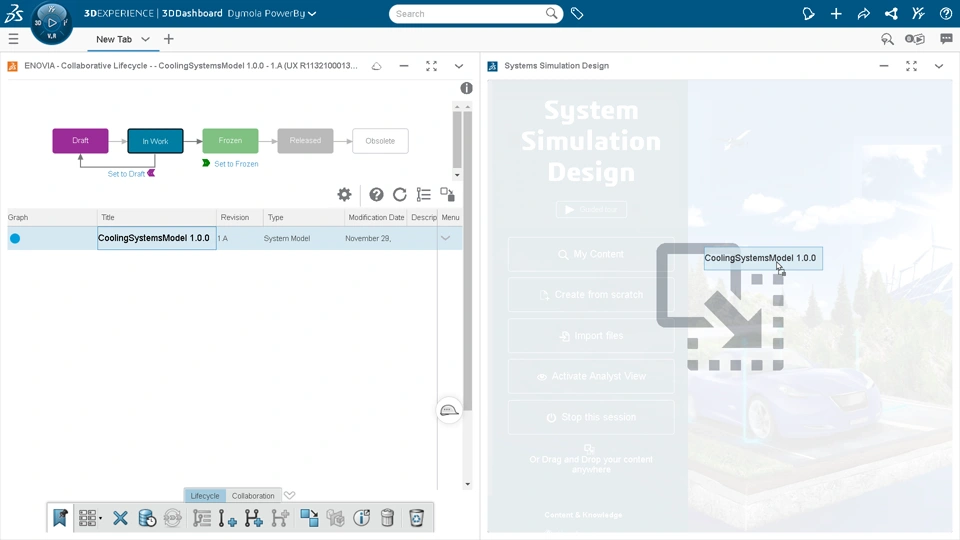Click the new revision icon
The height and width of the screenshot is (540, 960).
227,518
